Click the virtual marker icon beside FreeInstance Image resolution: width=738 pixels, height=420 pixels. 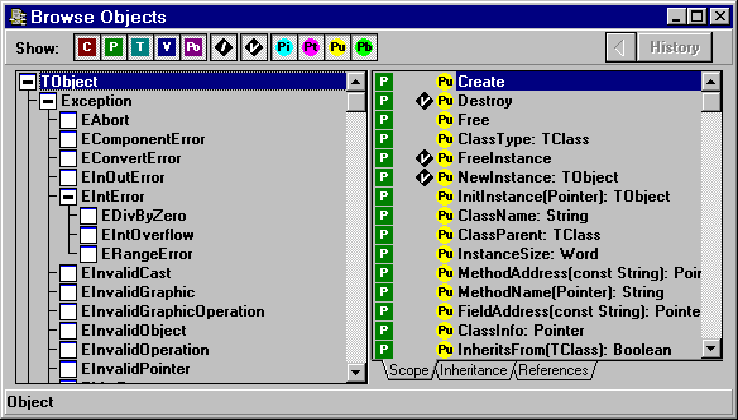tap(424, 158)
